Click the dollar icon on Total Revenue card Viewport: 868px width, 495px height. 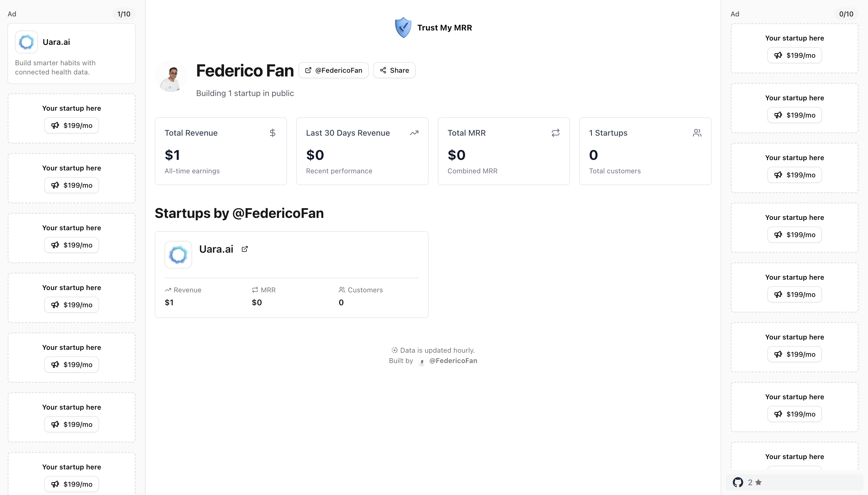(272, 133)
